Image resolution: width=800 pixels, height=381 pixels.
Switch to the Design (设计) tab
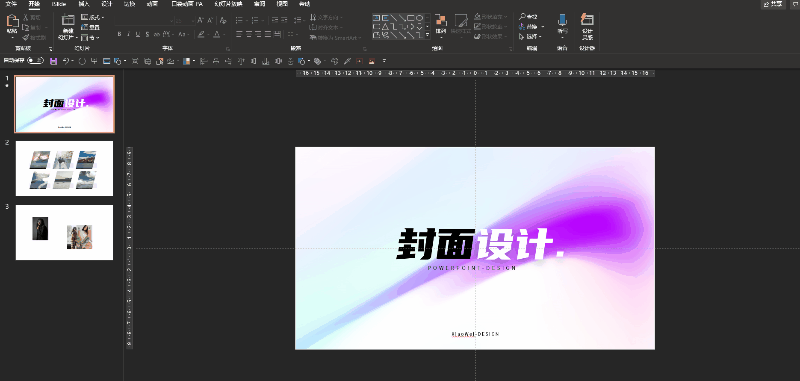tap(106, 4)
